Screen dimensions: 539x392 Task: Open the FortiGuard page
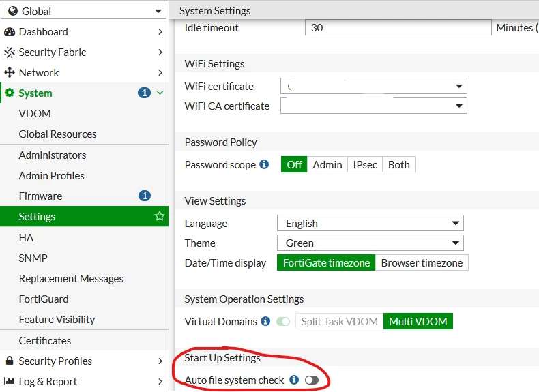click(x=84, y=299)
